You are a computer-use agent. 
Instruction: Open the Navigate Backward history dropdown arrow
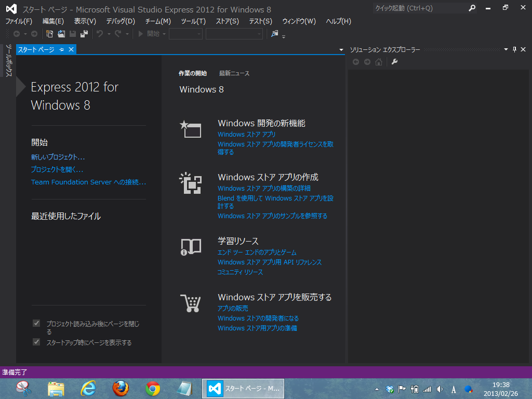25,34
